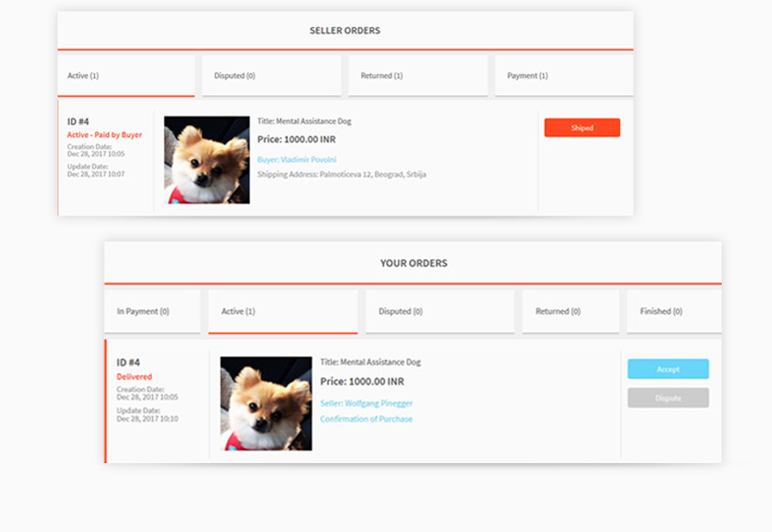
Task: Switch to Disputed (0) tab in Your Orders
Action: (x=440, y=311)
